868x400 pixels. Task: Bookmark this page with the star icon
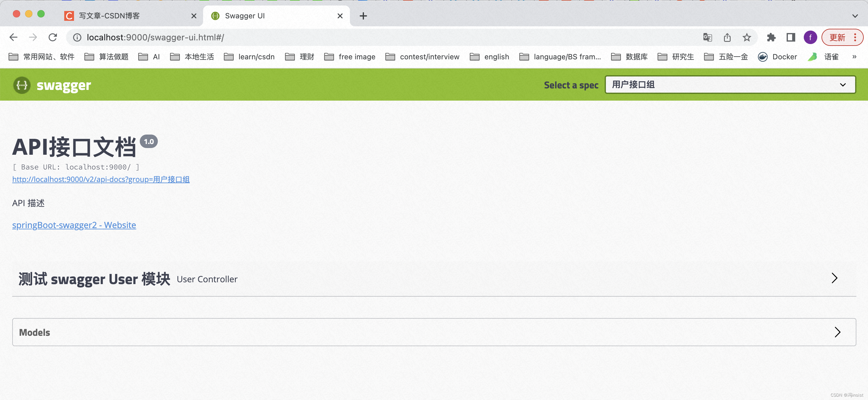[747, 37]
